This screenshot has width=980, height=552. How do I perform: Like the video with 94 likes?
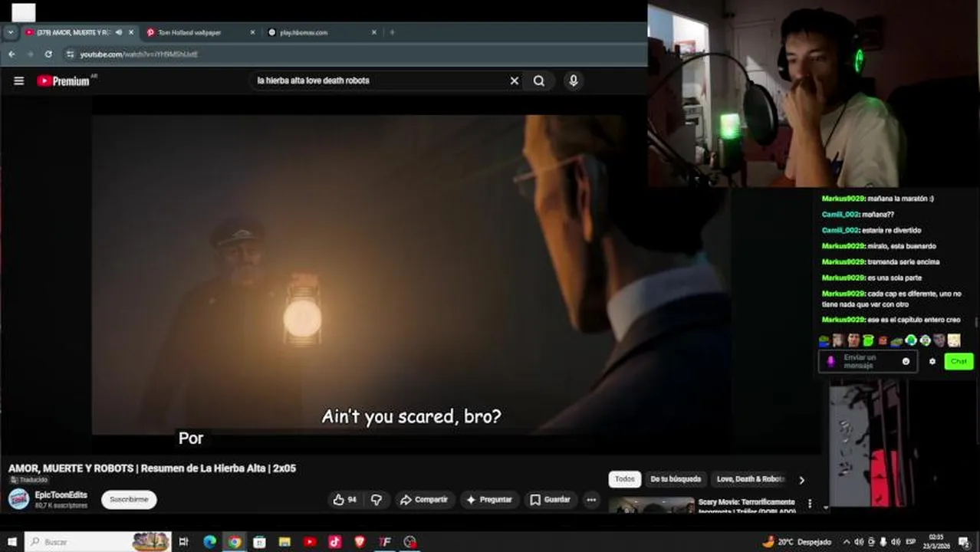click(x=345, y=500)
